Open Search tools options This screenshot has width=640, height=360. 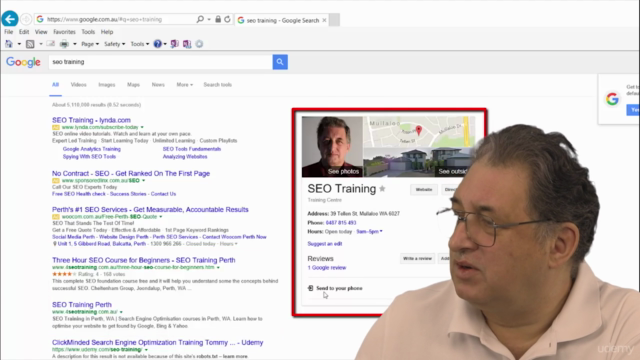(x=218, y=84)
